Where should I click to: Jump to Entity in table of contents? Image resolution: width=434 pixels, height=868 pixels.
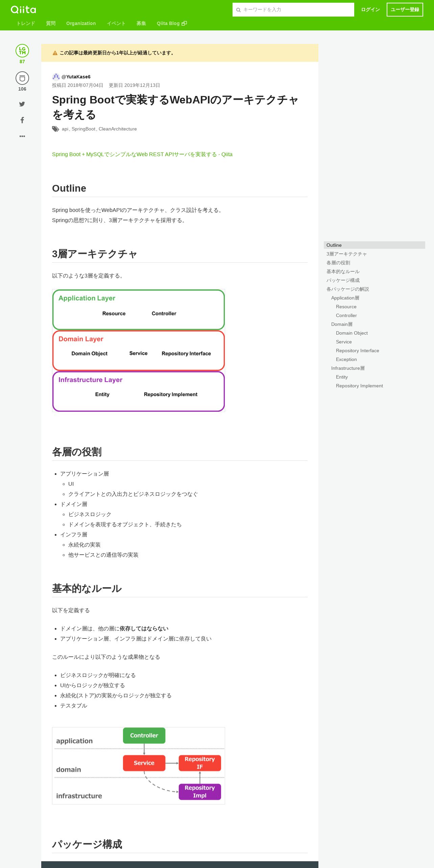tap(342, 377)
